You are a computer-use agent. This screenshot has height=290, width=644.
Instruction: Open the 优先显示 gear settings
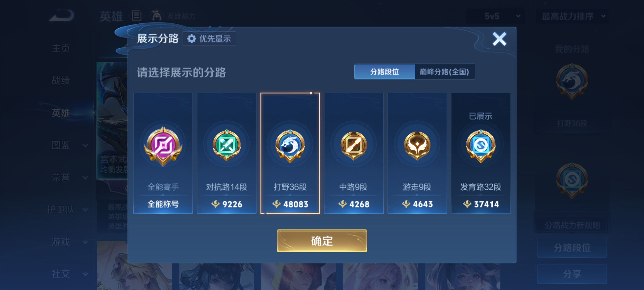click(209, 39)
